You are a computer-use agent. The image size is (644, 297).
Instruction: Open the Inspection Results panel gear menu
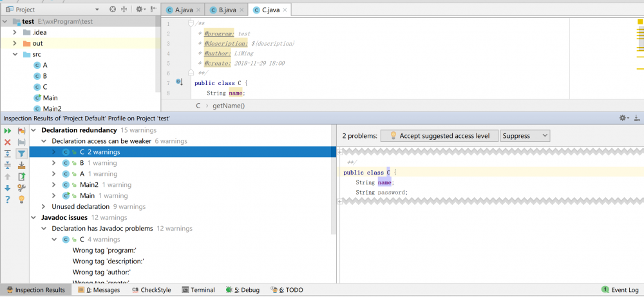(624, 119)
